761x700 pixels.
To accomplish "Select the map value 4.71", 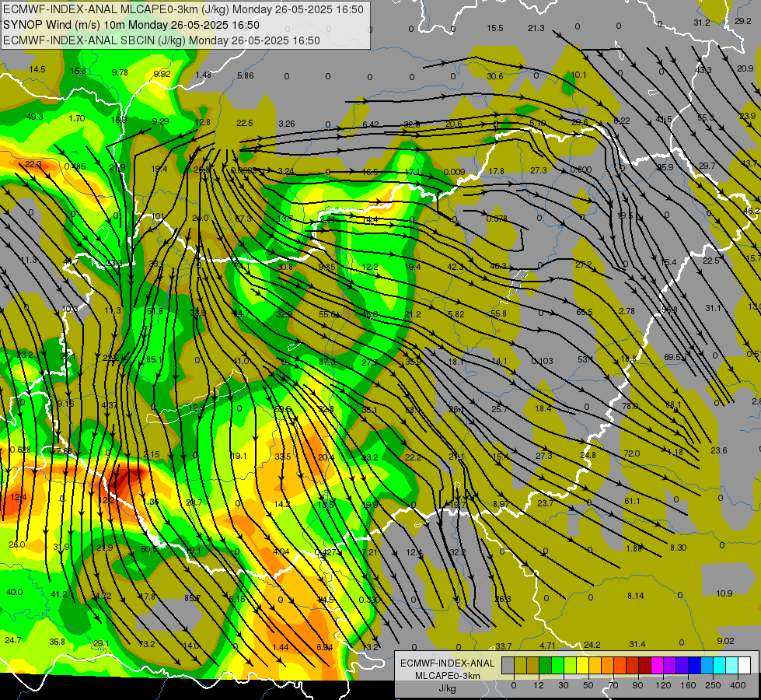I will 547,645.
